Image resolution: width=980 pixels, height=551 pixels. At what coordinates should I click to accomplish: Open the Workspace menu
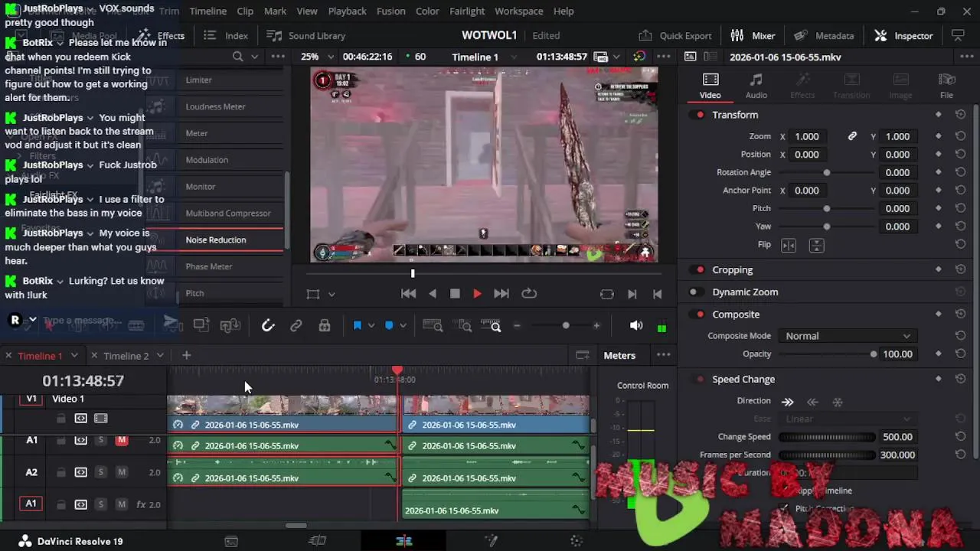coord(518,11)
